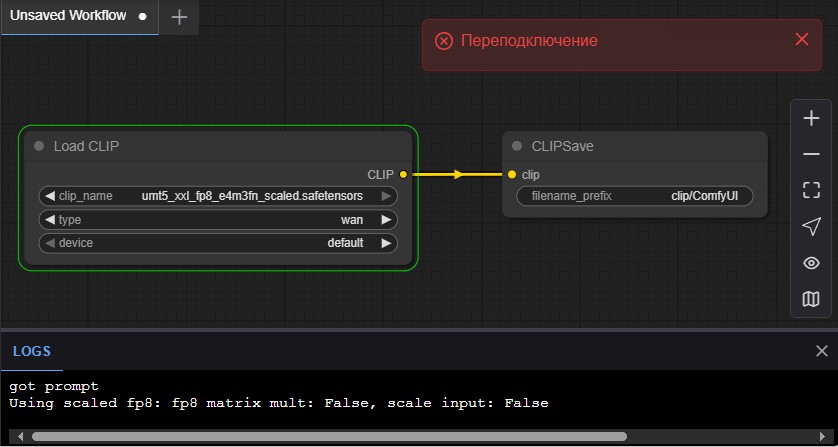Toggle the minimap icon

(811, 299)
